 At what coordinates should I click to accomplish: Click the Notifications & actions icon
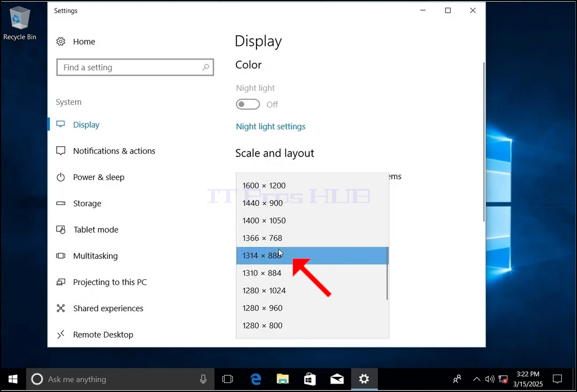61,151
